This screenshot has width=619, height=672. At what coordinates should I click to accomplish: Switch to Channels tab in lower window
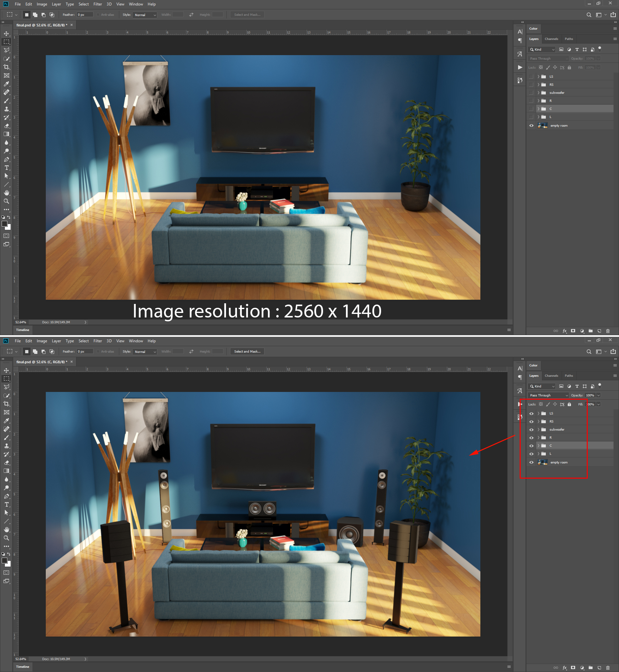pyautogui.click(x=551, y=376)
